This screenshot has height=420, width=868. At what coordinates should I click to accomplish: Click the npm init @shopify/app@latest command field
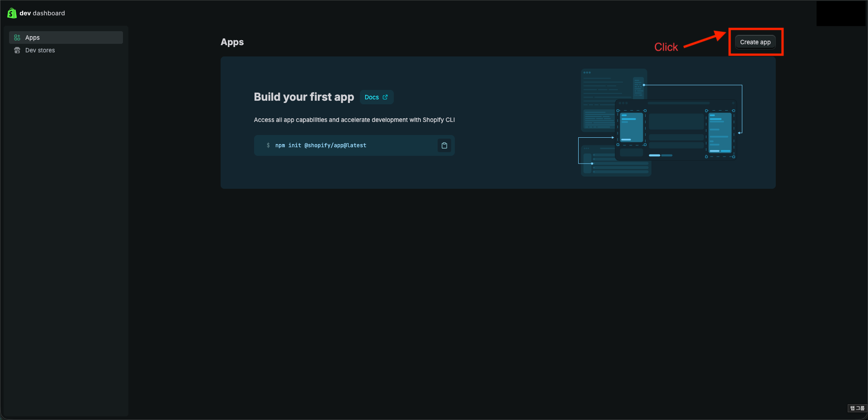point(321,145)
